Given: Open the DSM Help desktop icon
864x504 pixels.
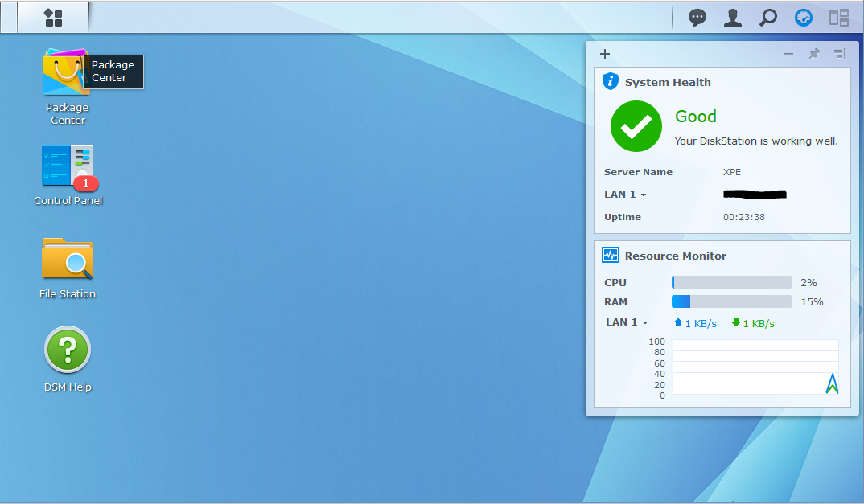Looking at the screenshot, I should click(68, 350).
